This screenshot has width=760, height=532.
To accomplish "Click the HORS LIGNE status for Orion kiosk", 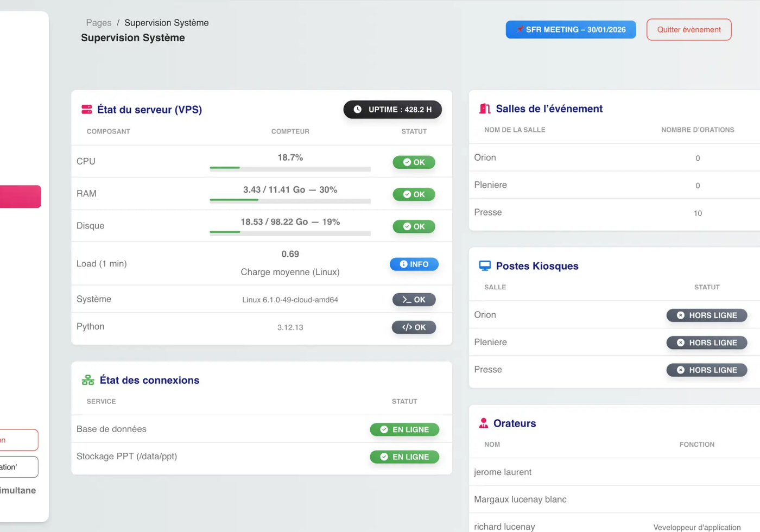I will [x=707, y=315].
